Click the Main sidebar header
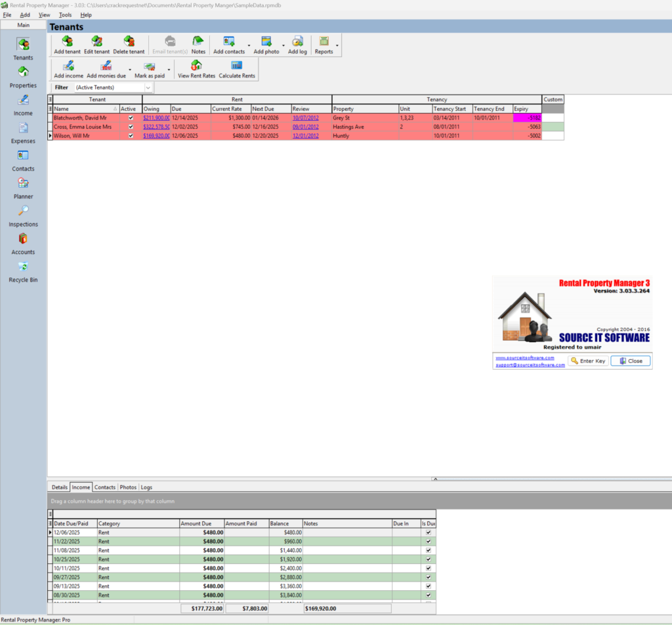 (23, 25)
